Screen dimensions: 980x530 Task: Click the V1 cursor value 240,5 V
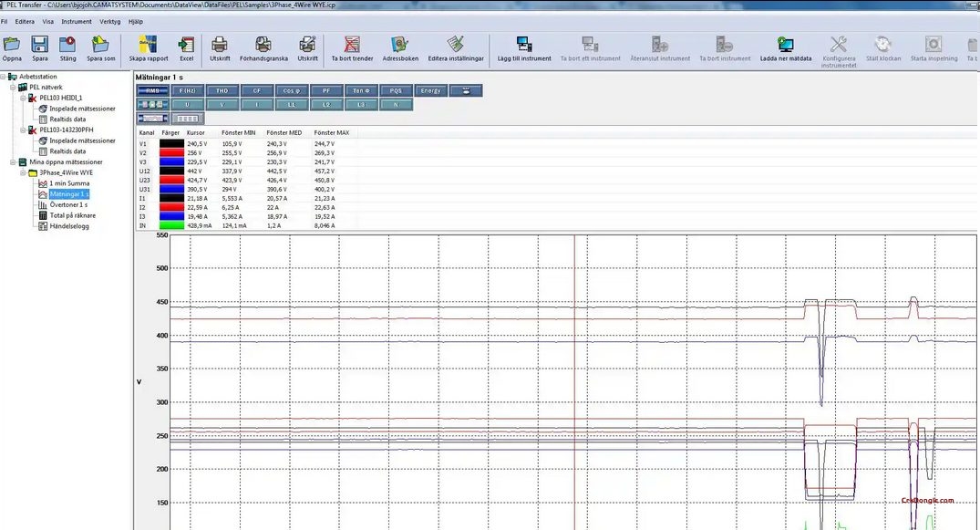[197, 144]
